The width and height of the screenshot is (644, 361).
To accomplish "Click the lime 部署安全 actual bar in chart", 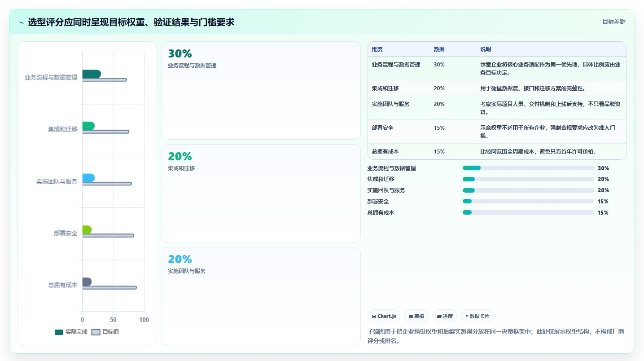I will pyautogui.click(x=87, y=229).
